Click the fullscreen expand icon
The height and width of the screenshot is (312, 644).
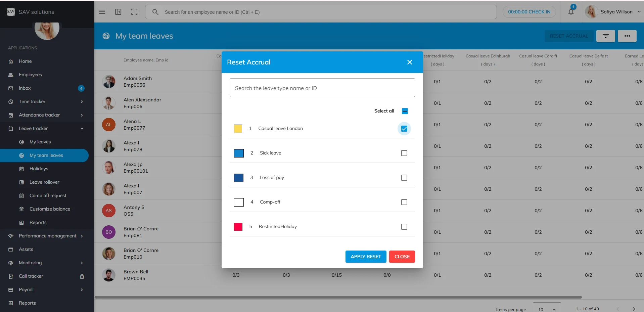click(134, 12)
